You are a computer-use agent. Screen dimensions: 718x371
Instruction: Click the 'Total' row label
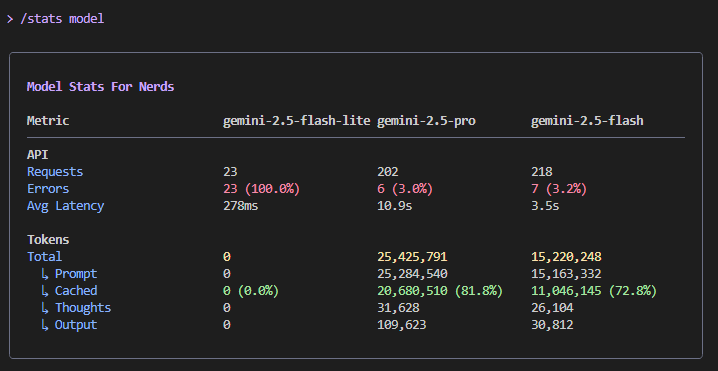[x=44, y=256]
